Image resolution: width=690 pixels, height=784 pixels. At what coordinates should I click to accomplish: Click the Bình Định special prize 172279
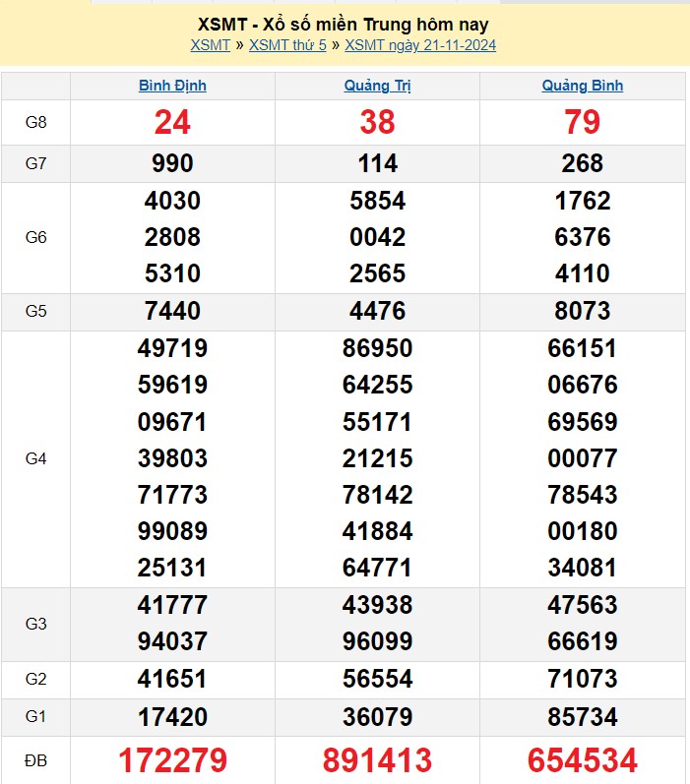click(172, 760)
